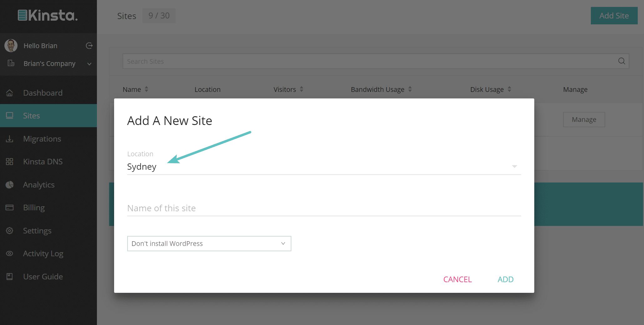The height and width of the screenshot is (325, 644).
Task: Click the Location dropdown arrow
Action: click(x=514, y=167)
